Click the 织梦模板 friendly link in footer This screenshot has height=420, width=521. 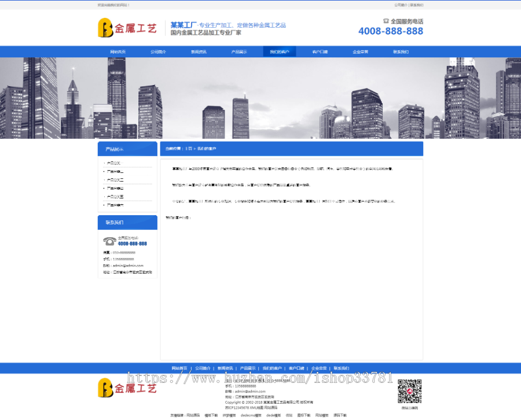coord(229,415)
